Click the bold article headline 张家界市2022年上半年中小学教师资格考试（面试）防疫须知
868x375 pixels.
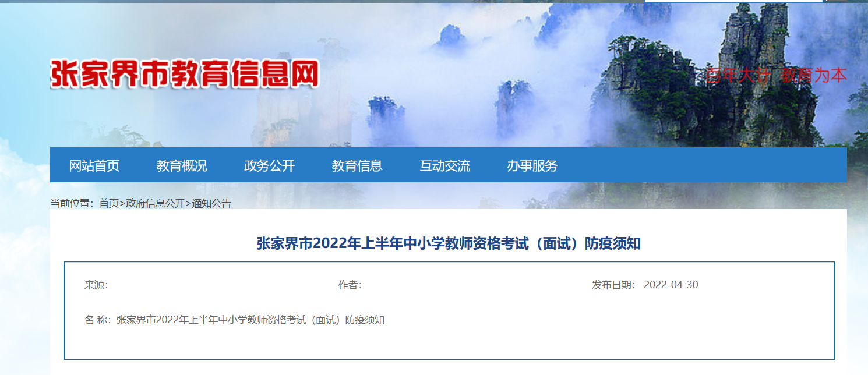(x=449, y=243)
